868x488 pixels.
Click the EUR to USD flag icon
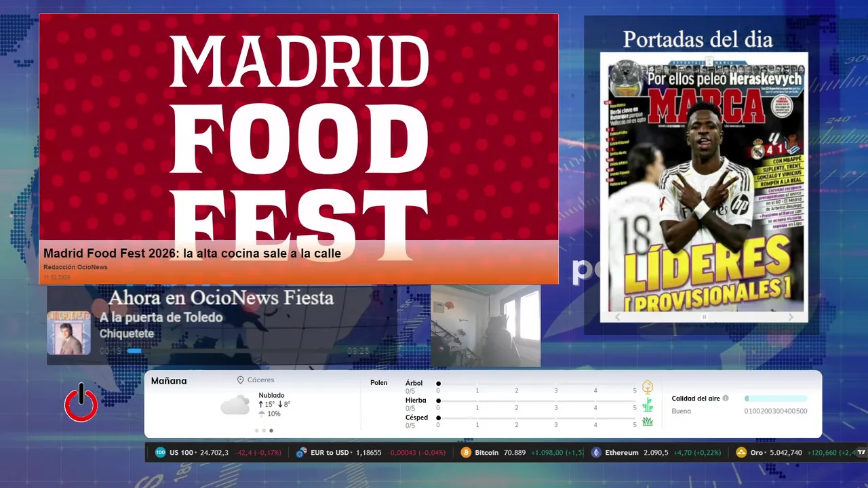point(302,452)
